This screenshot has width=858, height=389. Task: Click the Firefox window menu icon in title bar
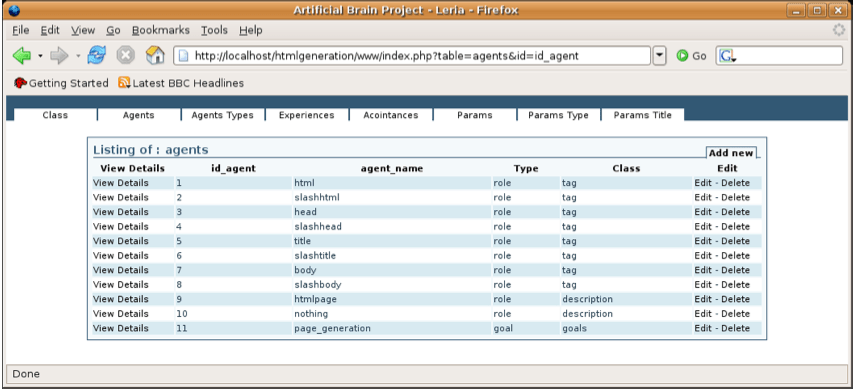click(x=15, y=10)
